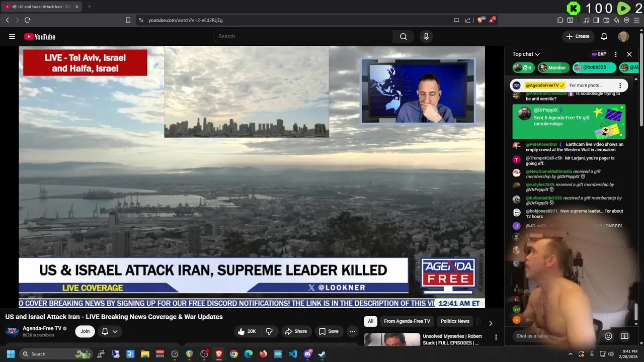The height and width of the screenshot is (362, 644).
Task: Open the media playlist music note icon
Action: (586, 20)
